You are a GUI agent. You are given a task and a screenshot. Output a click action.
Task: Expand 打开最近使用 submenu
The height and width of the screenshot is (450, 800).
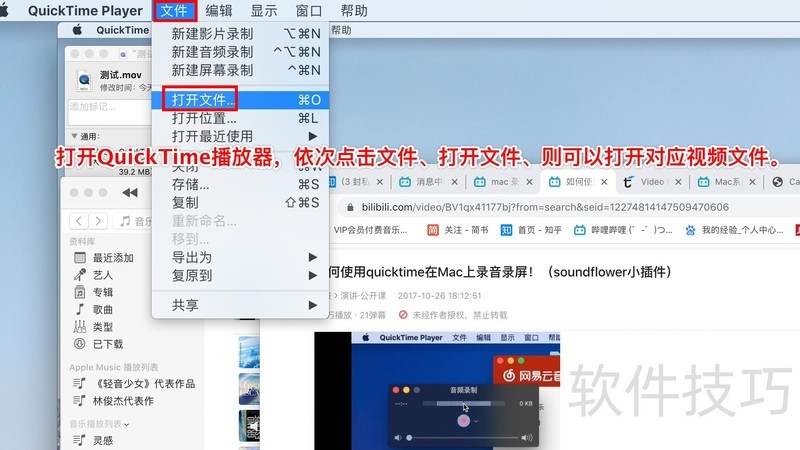(x=240, y=136)
